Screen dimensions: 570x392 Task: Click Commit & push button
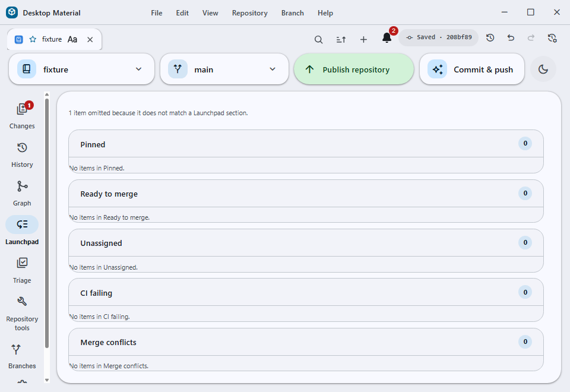472,69
